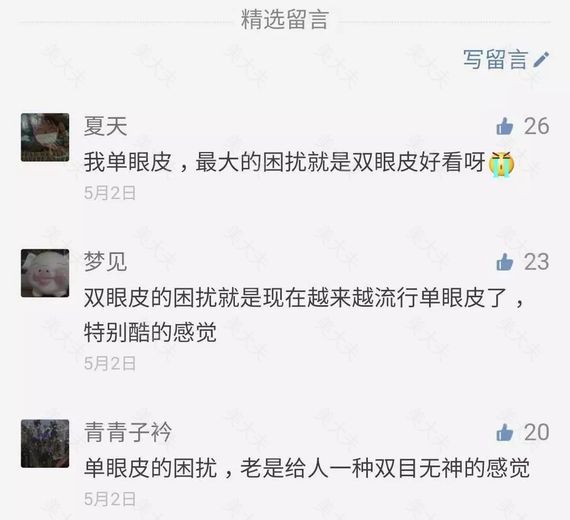Select 梦见's comment about 双眼皮的困扰
Image resolution: width=570 pixels, height=520 pixels.
pyautogui.click(x=305, y=315)
